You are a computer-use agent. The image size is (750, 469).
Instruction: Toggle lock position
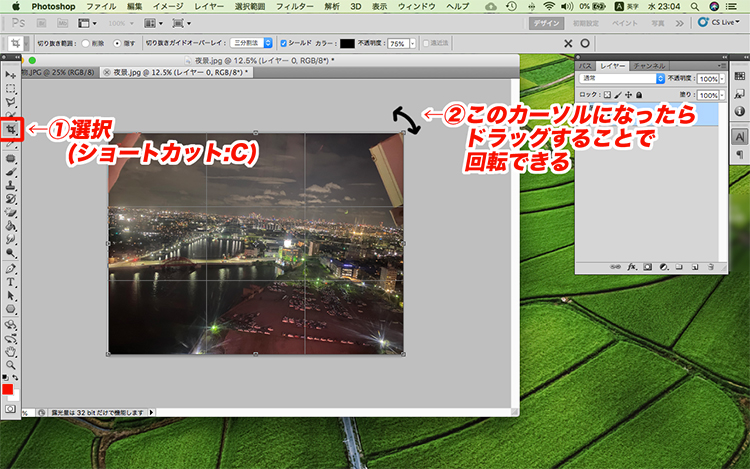(629, 95)
